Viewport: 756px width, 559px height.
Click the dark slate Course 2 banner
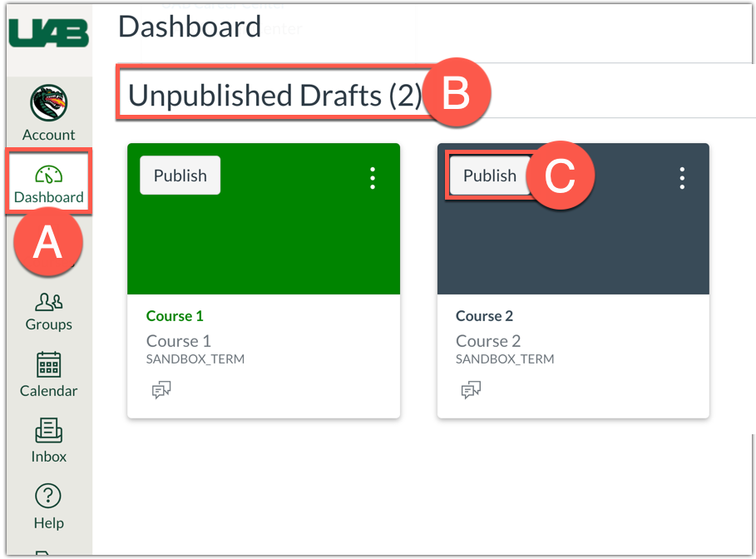click(573, 250)
